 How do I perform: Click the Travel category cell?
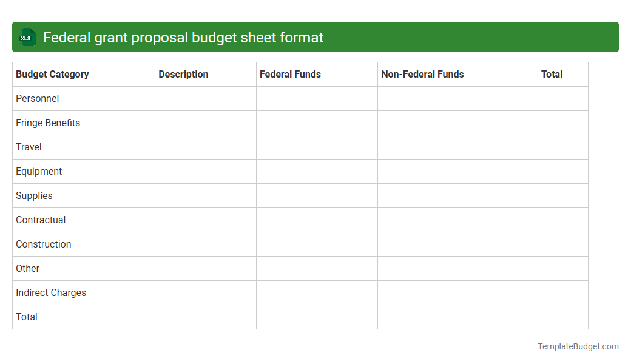(29, 147)
